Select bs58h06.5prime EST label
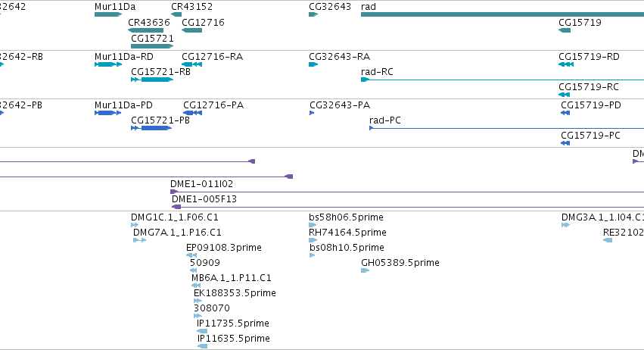Image resolution: width=644 pixels, height=350 pixels. pos(347,217)
